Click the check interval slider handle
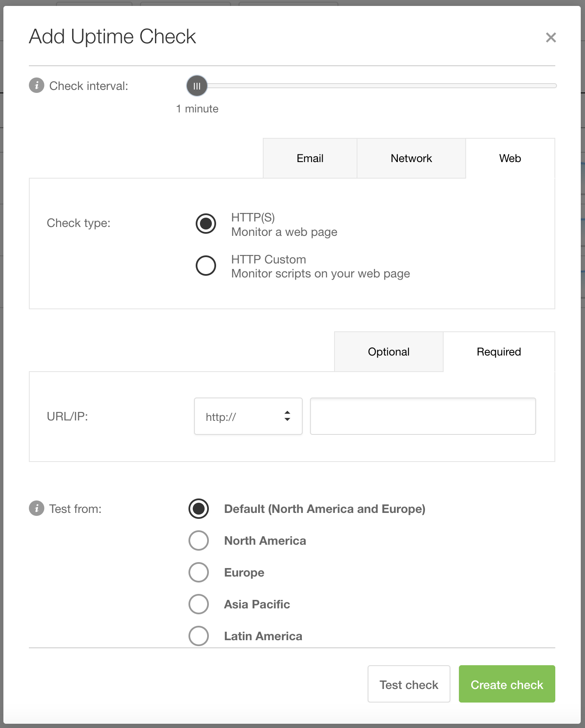Screen dimensions: 585x728 point(197,86)
